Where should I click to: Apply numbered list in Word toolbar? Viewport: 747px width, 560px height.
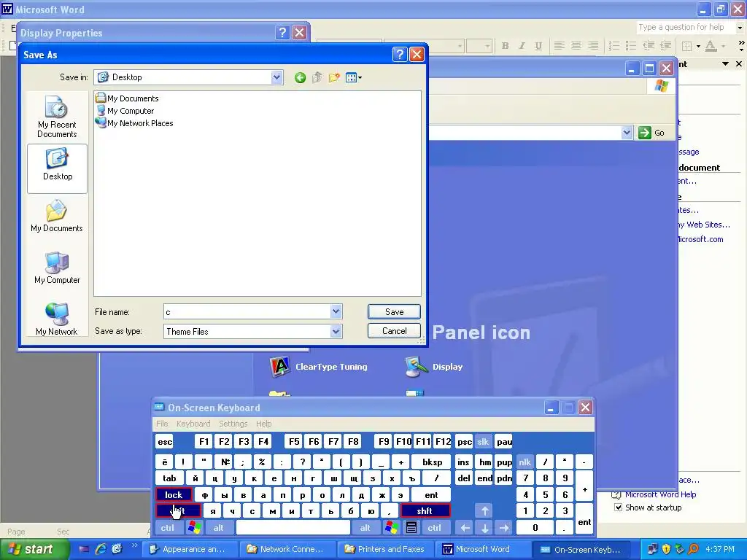coord(614,46)
